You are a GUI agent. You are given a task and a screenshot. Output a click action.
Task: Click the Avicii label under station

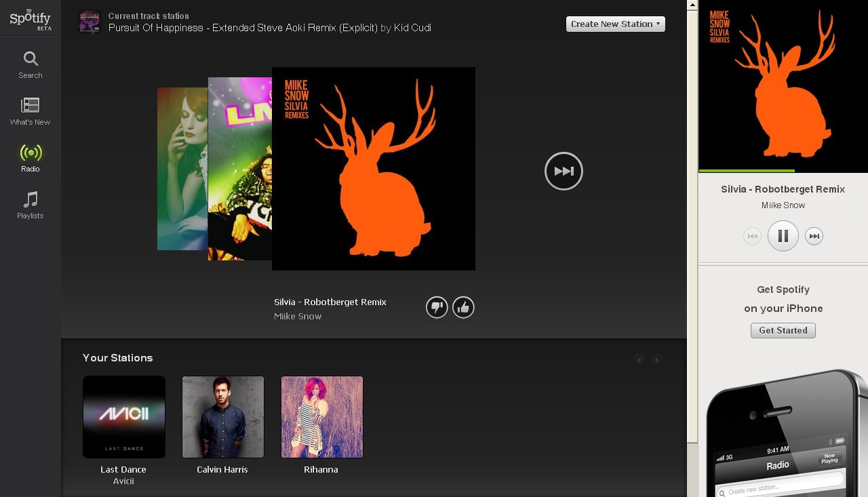(123, 481)
